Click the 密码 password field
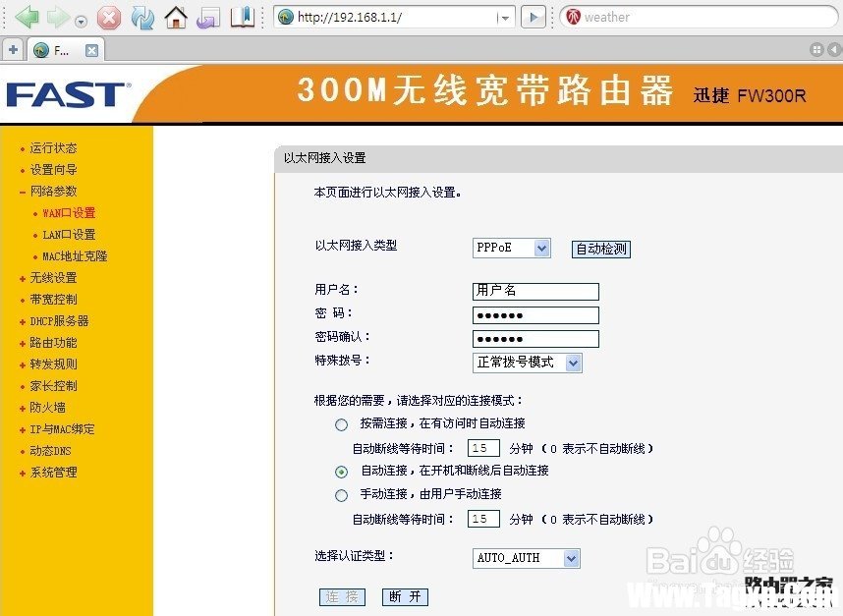This screenshot has height=616, width=843. (535, 315)
